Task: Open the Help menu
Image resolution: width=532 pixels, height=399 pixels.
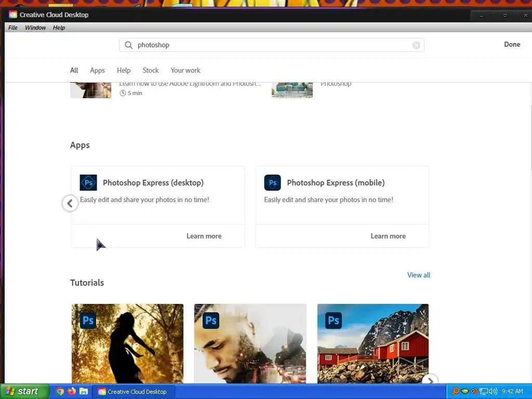Action: pyautogui.click(x=59, y=28)
